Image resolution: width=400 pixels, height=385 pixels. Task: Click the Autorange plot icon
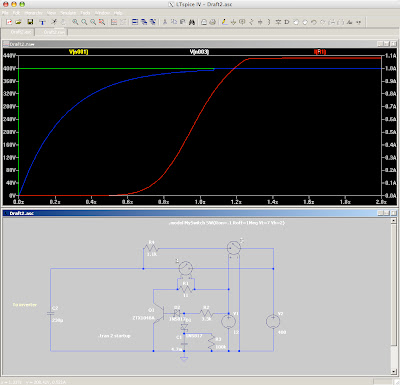click(114, 22)
